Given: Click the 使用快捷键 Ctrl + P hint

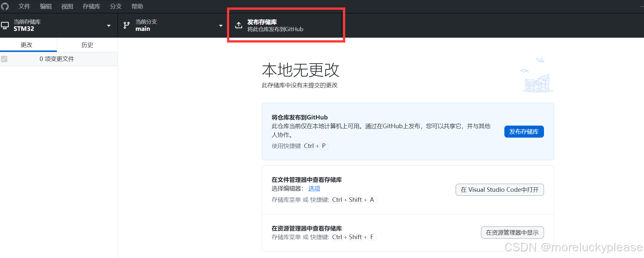Looking at the screenshot, I should (300, 146).
